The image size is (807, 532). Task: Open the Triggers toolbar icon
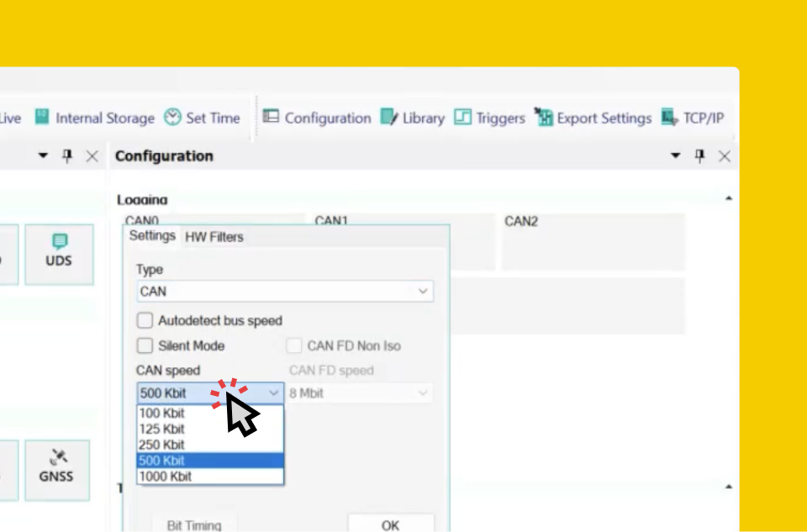tap(462, 117)
